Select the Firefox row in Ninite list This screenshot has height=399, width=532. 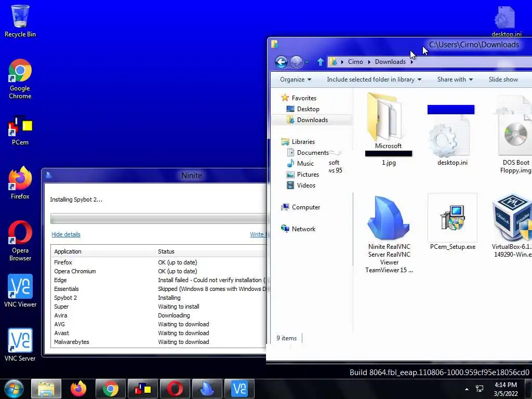click(x=158, y=262)
